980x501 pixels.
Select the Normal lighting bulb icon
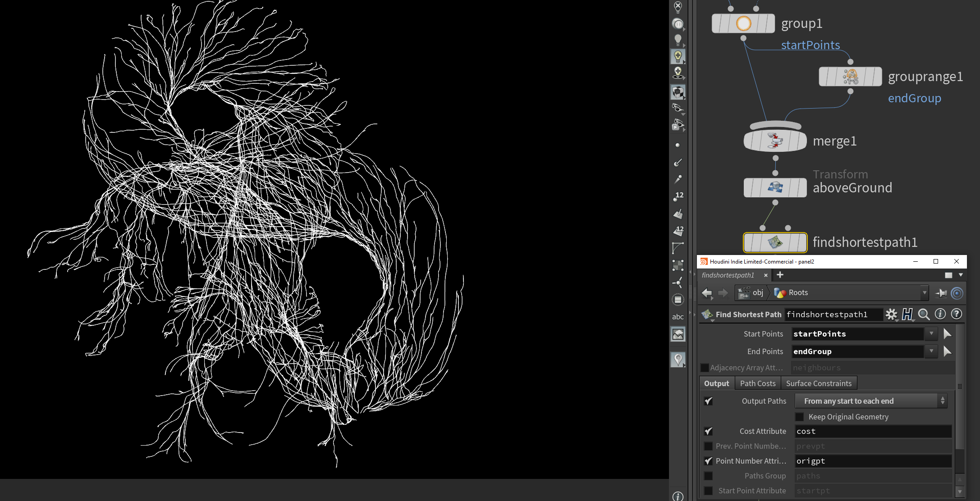coord(678,40)
